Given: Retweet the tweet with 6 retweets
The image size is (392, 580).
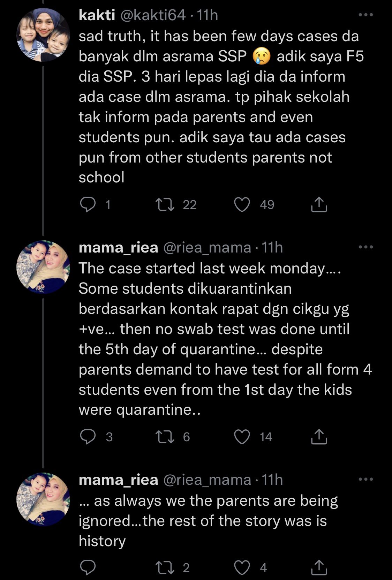Looking at the screenshot, I should [165, 437].
